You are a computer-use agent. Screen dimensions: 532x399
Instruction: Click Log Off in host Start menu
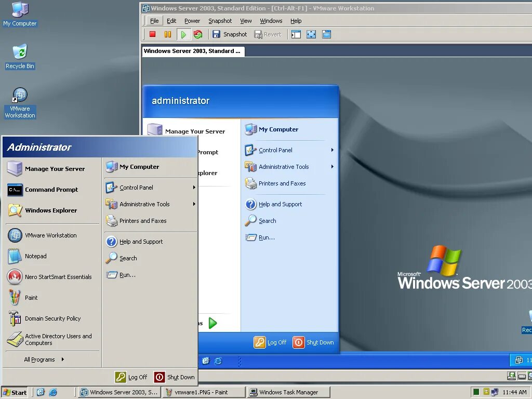(x=131, y=377)
